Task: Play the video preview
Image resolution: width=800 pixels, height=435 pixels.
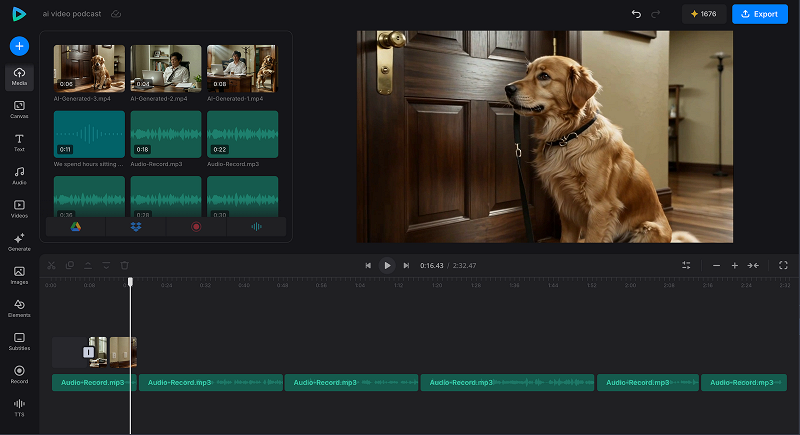Action: pos(387,265)
